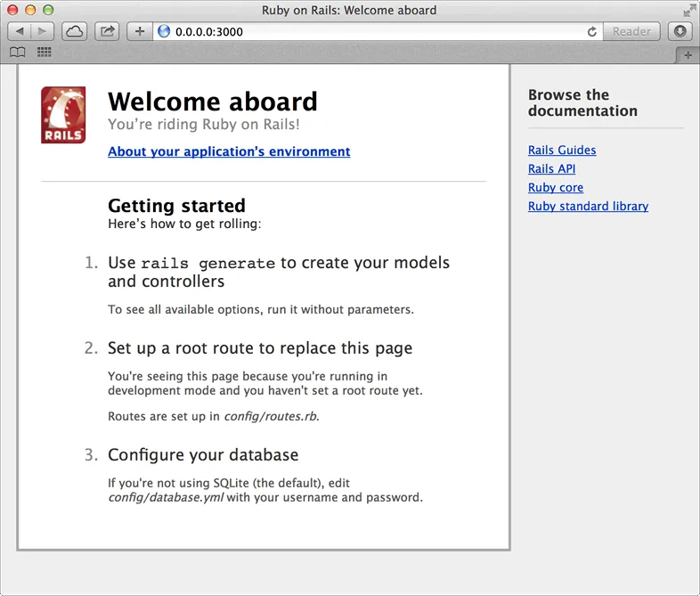Open iCloud Tabs with the cloud icon
The width and height of the screenshot is (700, 596).
(74, 31)
